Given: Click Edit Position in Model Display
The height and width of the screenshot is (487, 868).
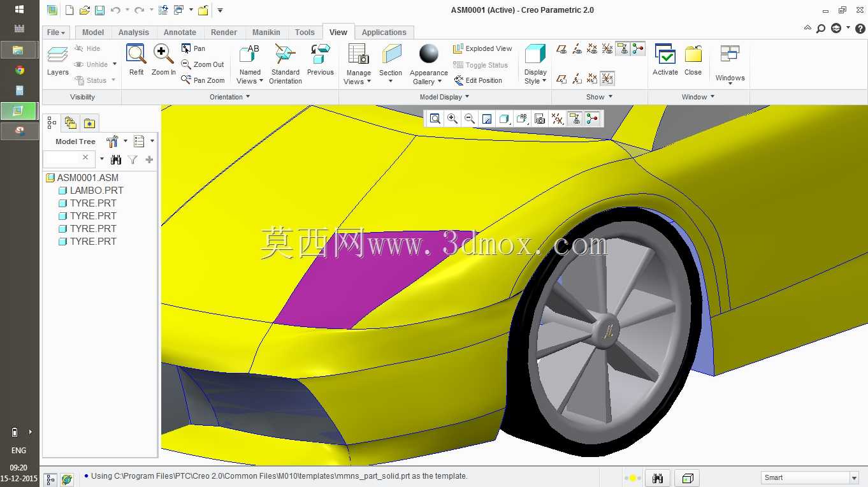Looking at the screenshot, I should coord(478,80).
